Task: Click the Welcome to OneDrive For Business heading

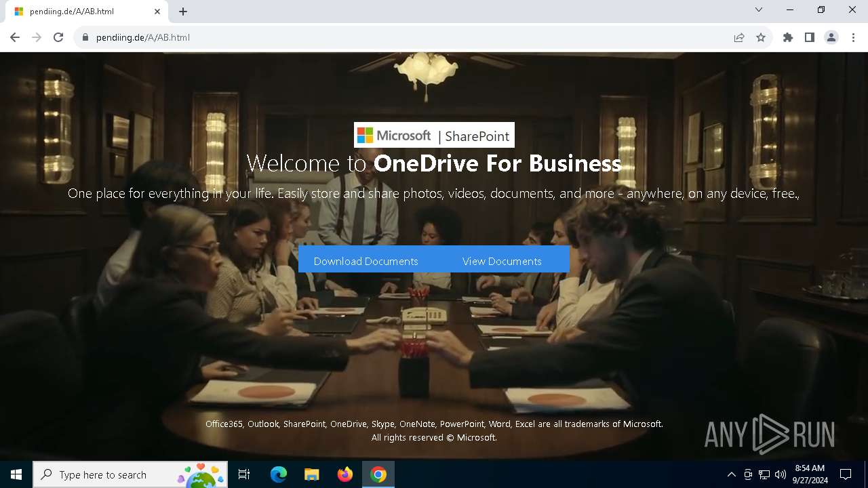Action: 434,163
